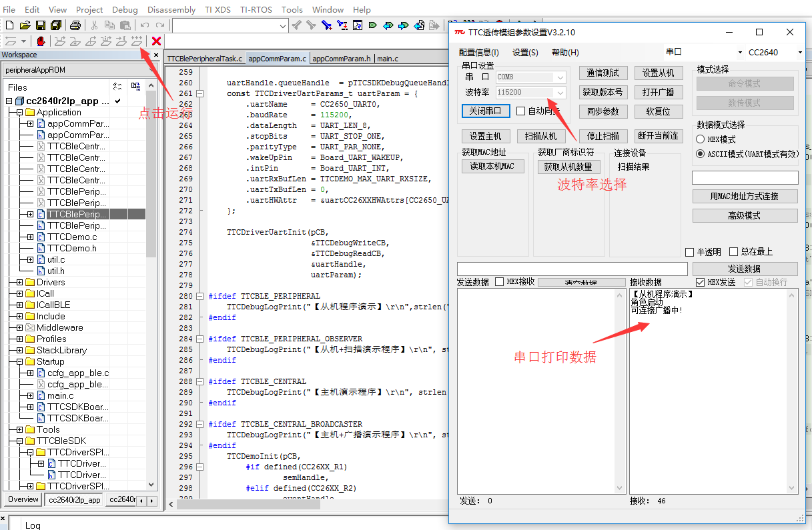Viewport: 812px width, 530px height.
Task: Click the Stop Debugging red X icon
Action: 156,41
